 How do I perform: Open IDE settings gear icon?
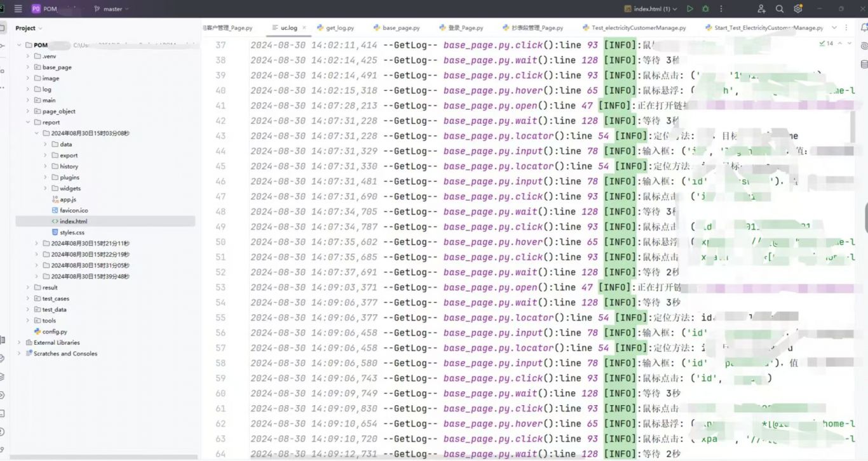(798, 9)
